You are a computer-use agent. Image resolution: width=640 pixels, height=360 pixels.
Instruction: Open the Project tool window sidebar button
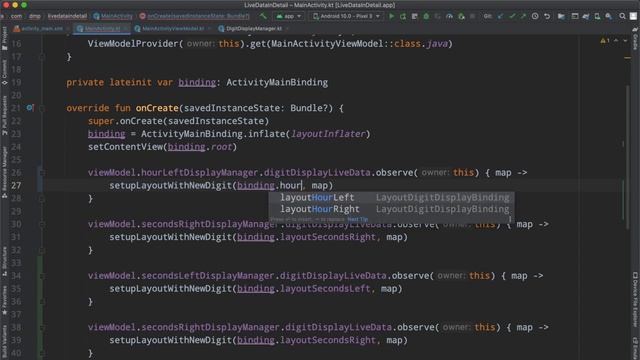(x=4, y=38)
